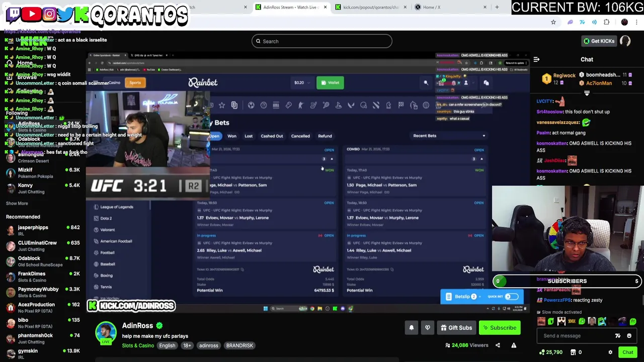
Task: Click AdinRoss channel avatar with LIVE badge
Action: (x=106, y=333)
